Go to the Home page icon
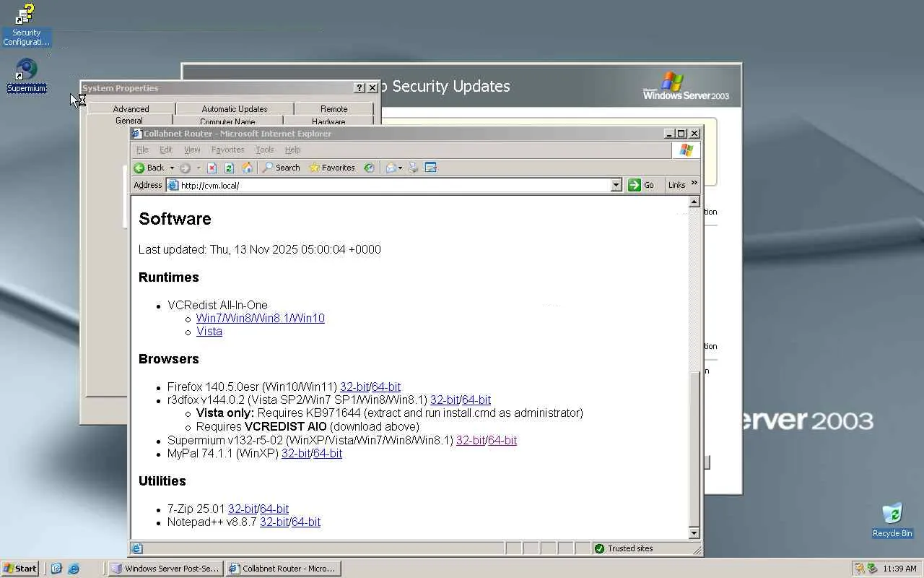This screenshot has width=924, height=578. click(x=247, y=168)
